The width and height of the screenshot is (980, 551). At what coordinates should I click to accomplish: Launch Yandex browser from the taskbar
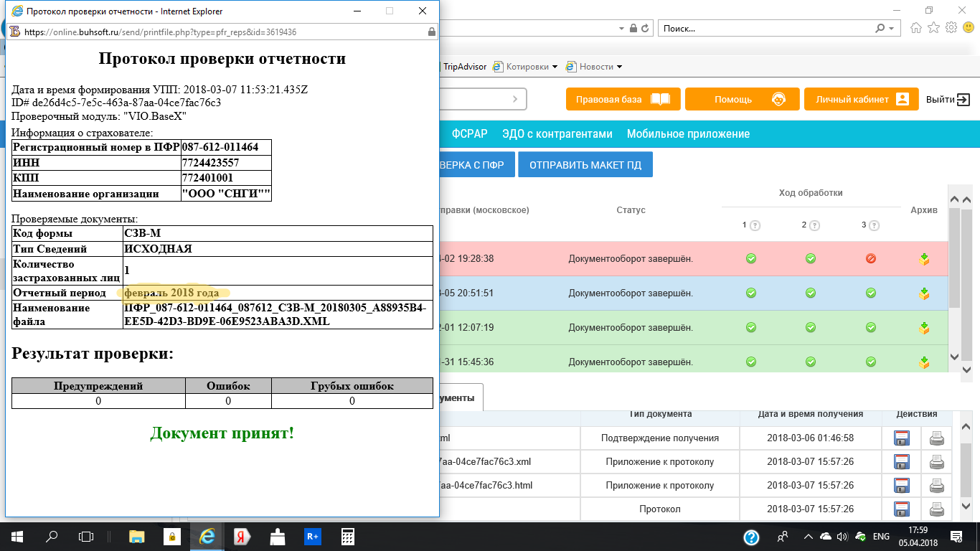click(242, 536)
